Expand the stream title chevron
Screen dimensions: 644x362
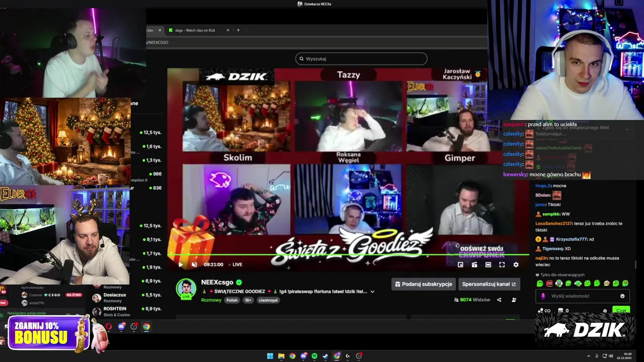pyautogui.click(x=372, y=292)
